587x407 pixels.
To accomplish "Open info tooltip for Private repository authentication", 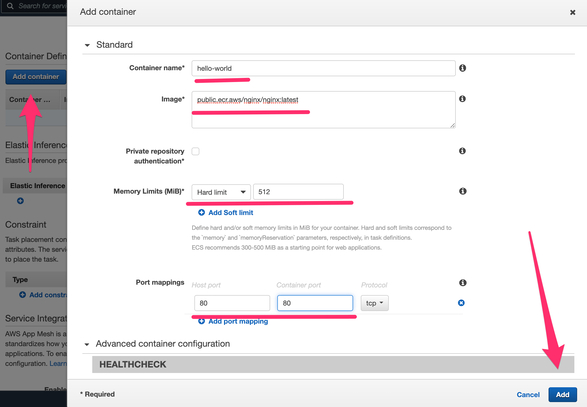I will coord(463,151).
